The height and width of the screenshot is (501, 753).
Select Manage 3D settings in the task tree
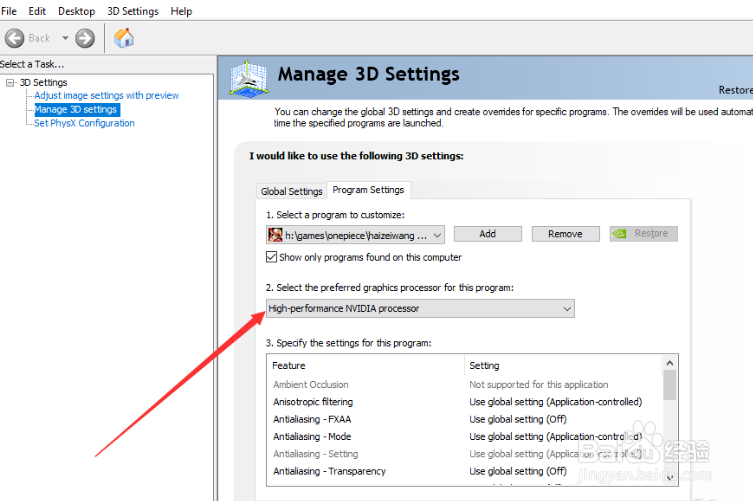click(77, 110)
